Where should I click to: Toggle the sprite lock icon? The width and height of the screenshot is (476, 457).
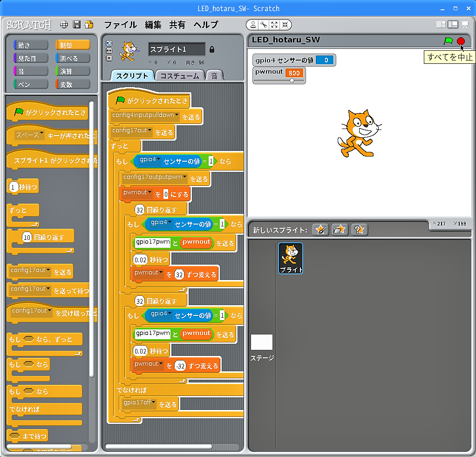pos(212,49)
